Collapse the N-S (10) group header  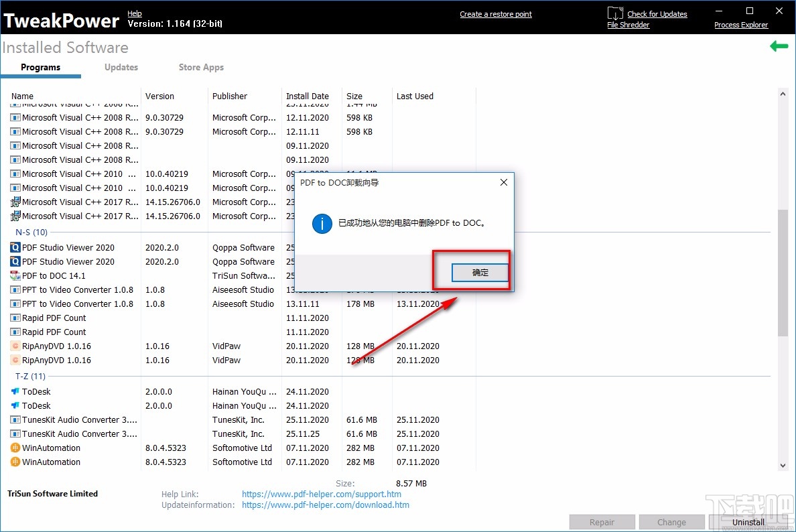point(31,232)
